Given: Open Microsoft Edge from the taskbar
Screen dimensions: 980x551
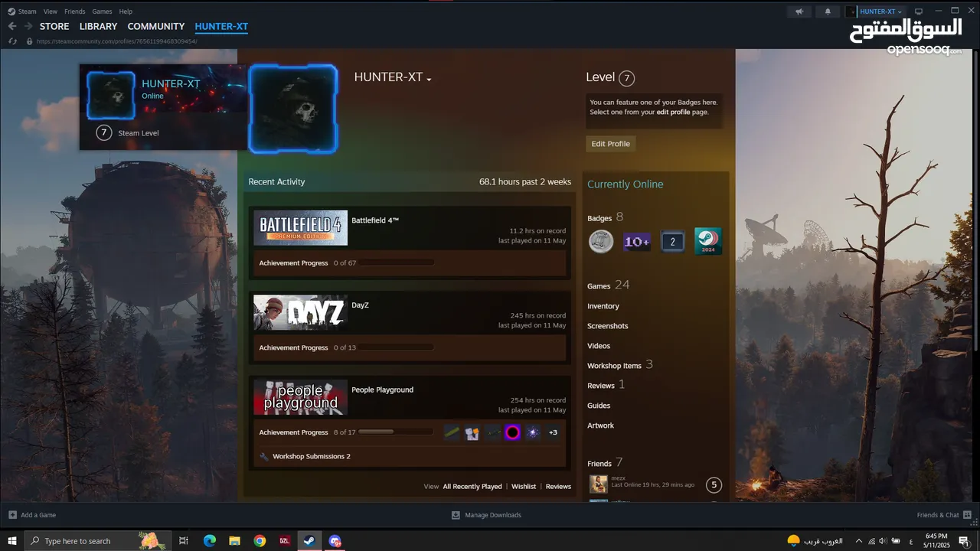Looking at the screenshot, I should (210, 540).
